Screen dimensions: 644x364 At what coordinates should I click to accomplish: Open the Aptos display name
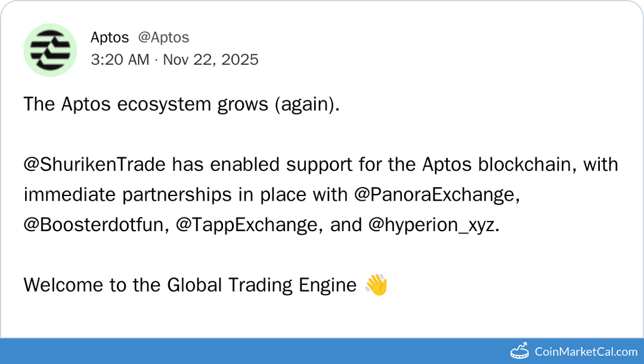tap(110, 38)
